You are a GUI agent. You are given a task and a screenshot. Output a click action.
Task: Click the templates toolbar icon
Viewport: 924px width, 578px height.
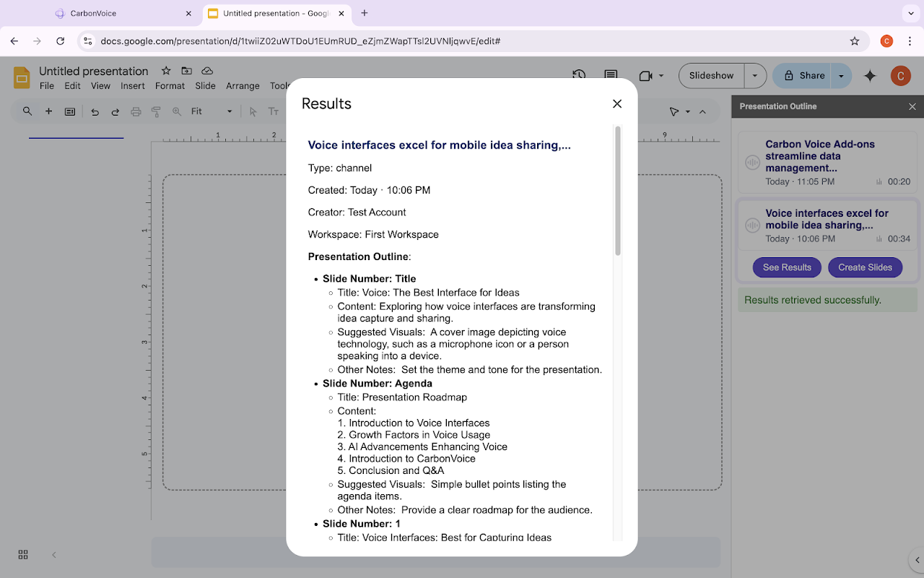70,111
